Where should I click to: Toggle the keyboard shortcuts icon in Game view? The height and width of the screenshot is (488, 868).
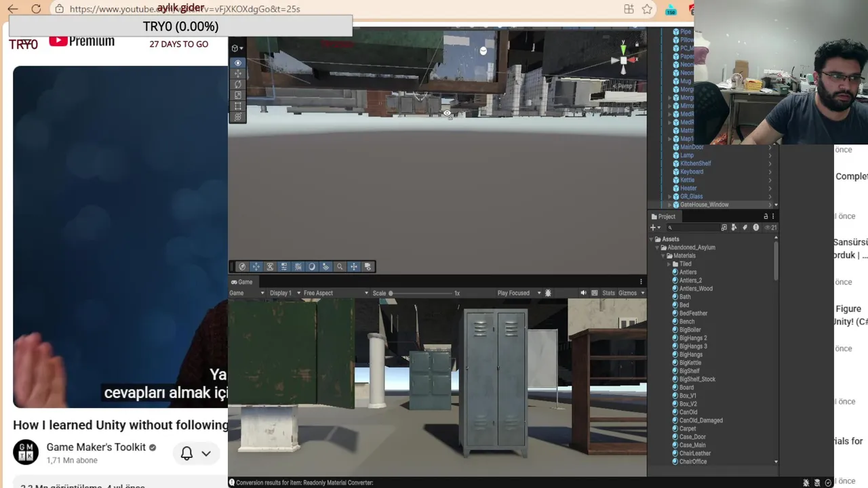(595, 293)
